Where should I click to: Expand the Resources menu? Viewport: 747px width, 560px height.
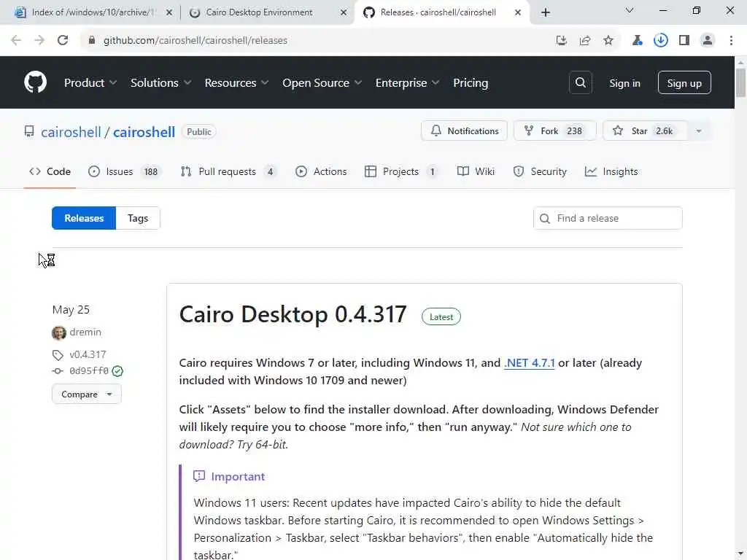(x=236, y=83)
